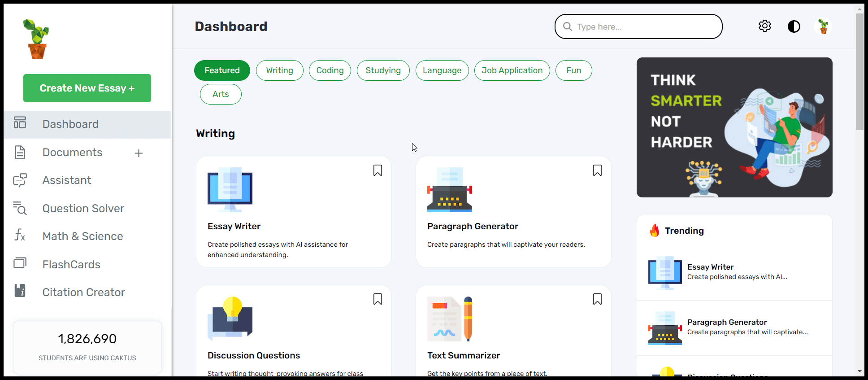Bookmark the Paragraph Generator card
This screenshot has width=868, height=380.
pos(597,170)
